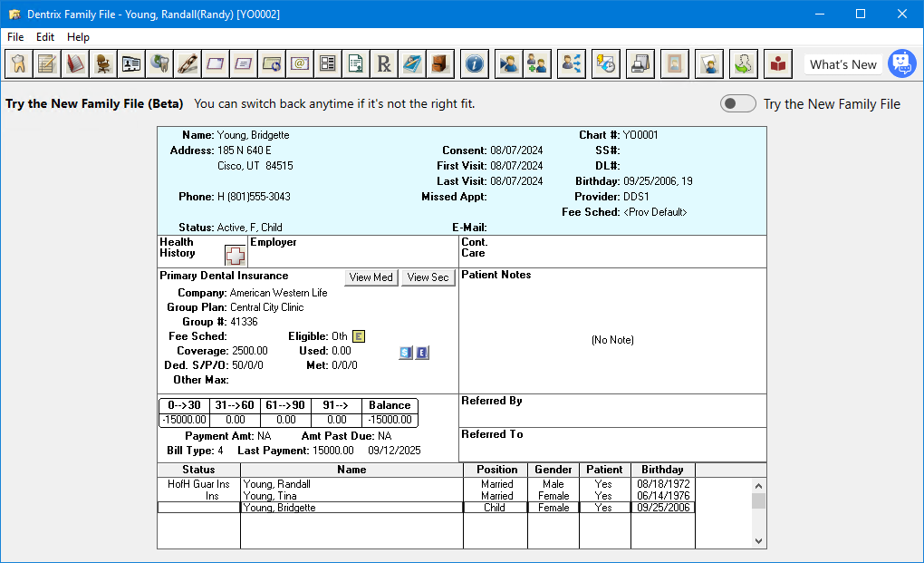Open the Edit menu
The image size is (924, 563).
(x=44, y=37)
